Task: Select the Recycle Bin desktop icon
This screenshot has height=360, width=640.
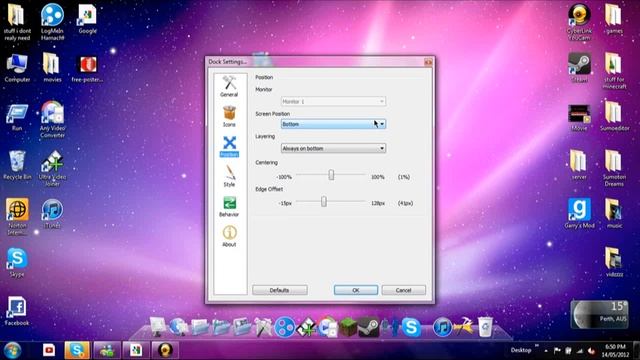Action: tap(17, 165)
